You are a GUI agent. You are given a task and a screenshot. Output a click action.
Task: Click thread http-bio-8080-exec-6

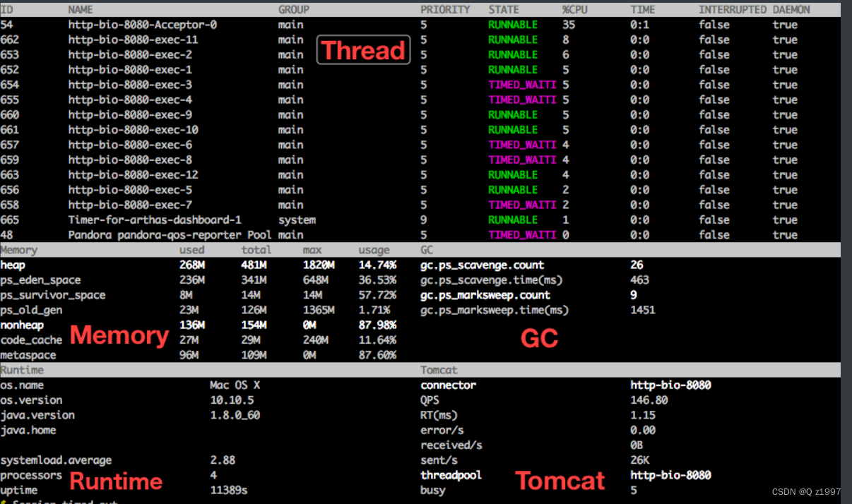tap(130, 145)
